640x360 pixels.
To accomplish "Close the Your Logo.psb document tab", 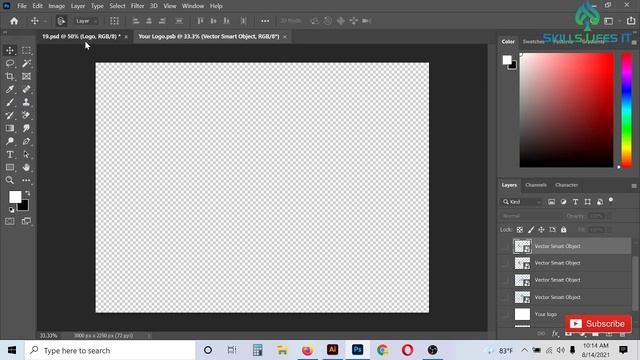I will click(285, 37).
